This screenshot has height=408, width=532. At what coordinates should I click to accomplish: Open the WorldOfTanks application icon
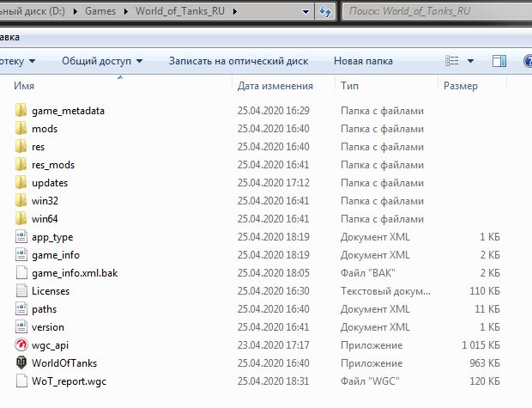tap(21, 363)
